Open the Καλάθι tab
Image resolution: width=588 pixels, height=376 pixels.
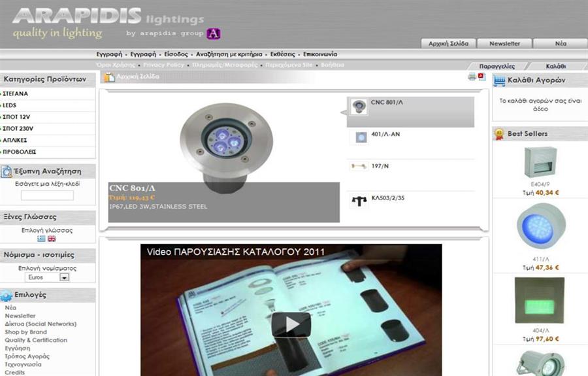coord(556,67)
